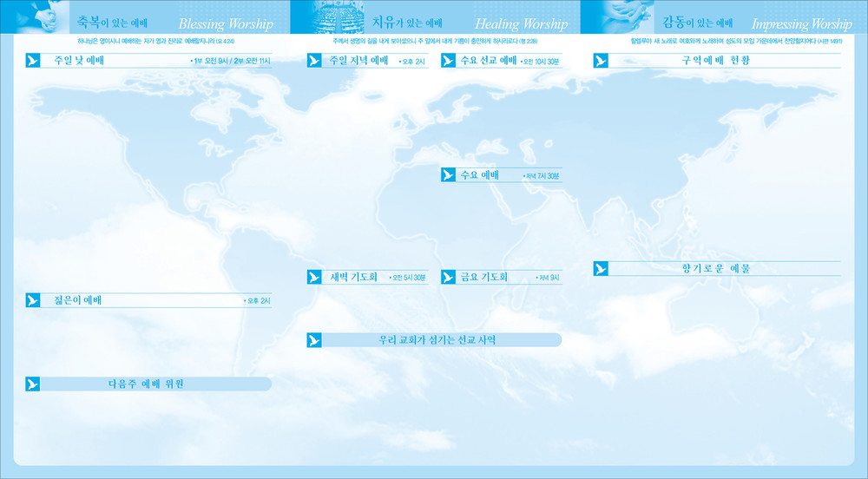The height and width of the screenshot is (479, 868).
Task: Click the praying hands thumbnail at top left
Action: (35, 16)
